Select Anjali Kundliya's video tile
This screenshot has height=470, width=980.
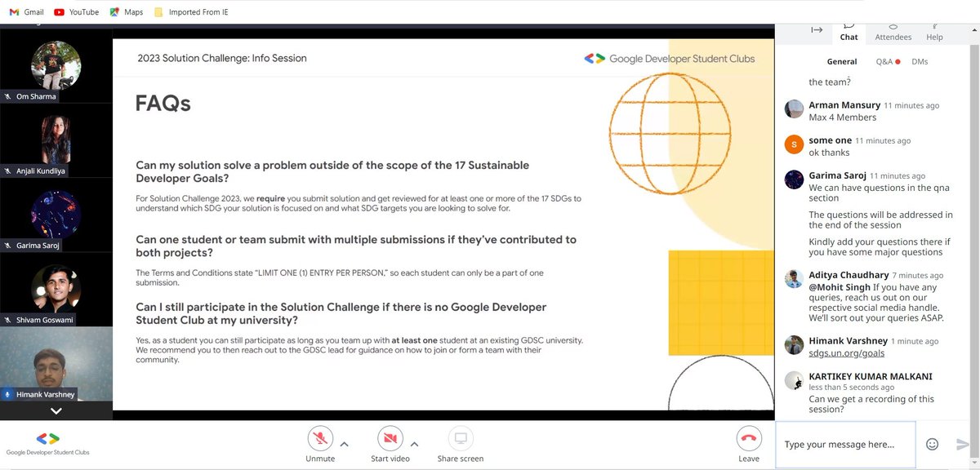[x=56, y=140]
